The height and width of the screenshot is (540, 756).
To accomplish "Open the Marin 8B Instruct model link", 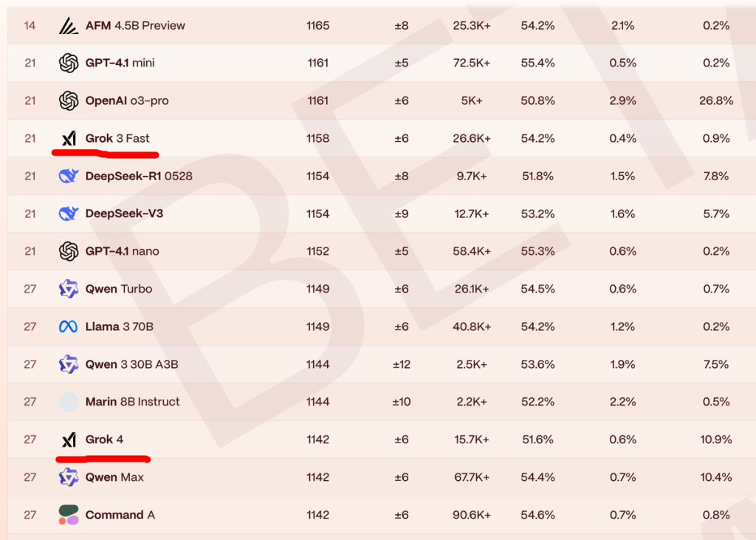I will (132, 402).
